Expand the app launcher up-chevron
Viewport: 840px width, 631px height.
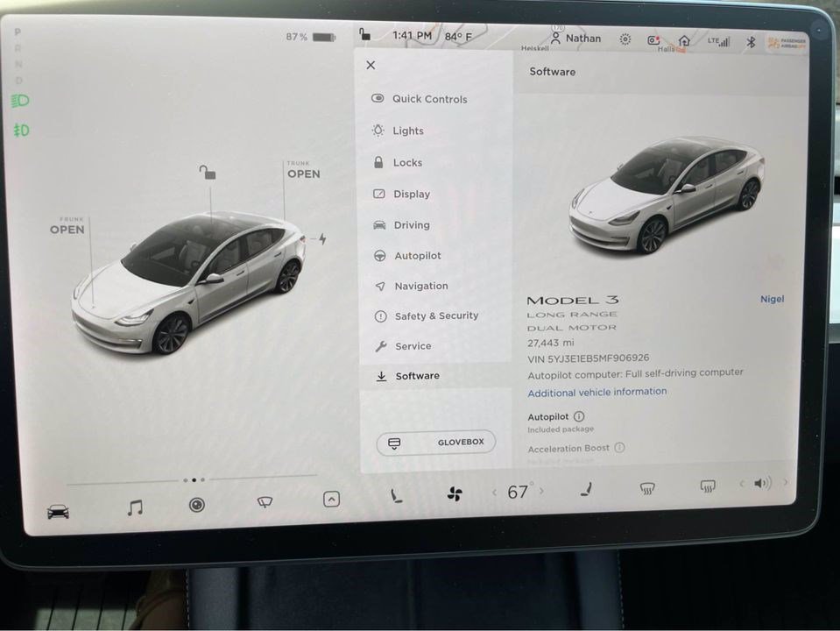(331, 500)
